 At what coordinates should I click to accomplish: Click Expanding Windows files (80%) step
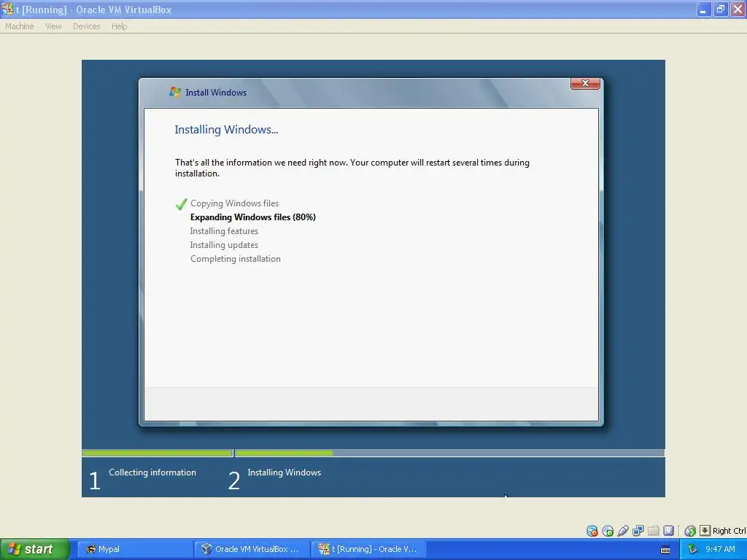click(253, 217)
